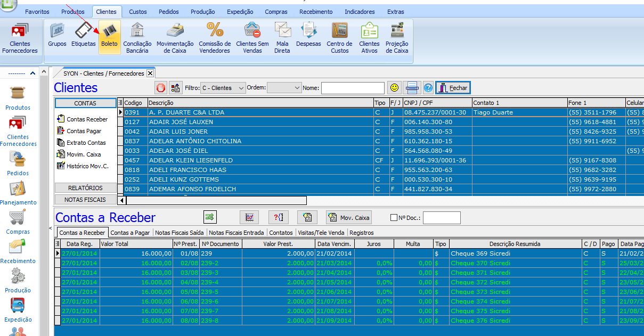Switch to the Custos ribbon tab

138,12
